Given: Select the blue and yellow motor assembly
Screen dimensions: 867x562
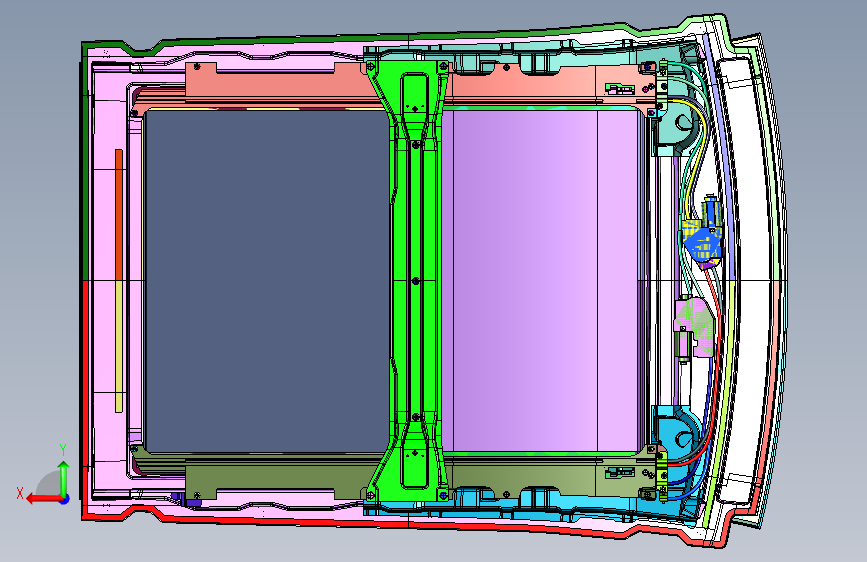Looking at the screenshot, I should 702,233.
